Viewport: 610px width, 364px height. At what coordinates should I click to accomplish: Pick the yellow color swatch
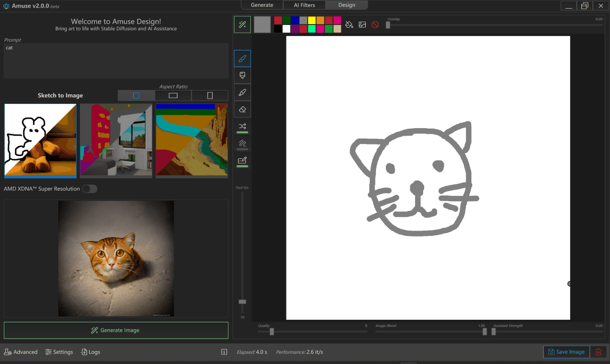point(311,20)
